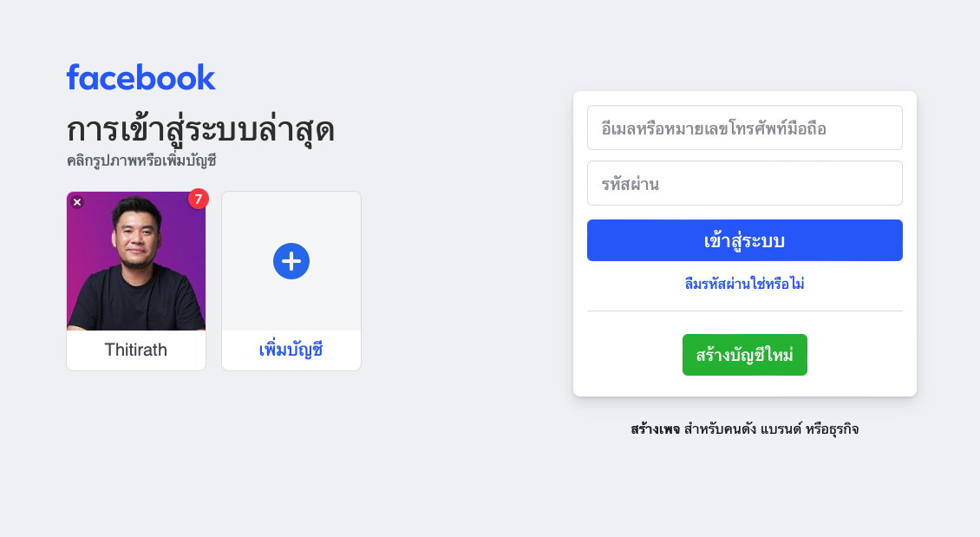Click the Thitirath name label
This screenshot has height=537, width=980.
click(136, 350)
